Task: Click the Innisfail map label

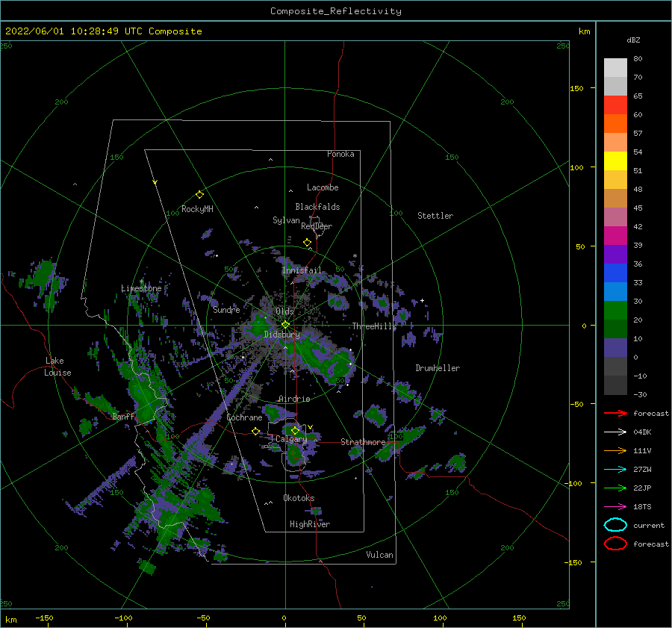Action: (302, 270)
